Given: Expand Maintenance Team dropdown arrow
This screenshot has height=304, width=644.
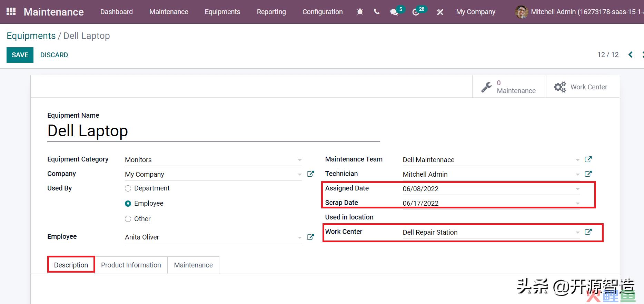Looking at the screenshot, I should pos(577,160).
